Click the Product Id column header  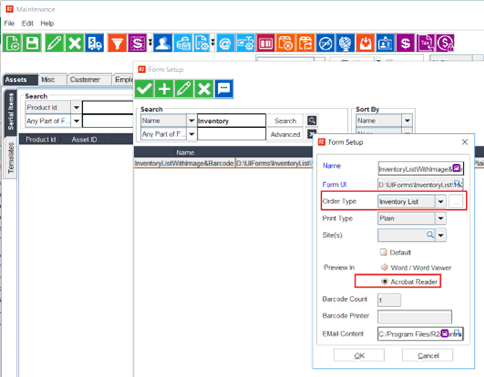click(41, 139)
